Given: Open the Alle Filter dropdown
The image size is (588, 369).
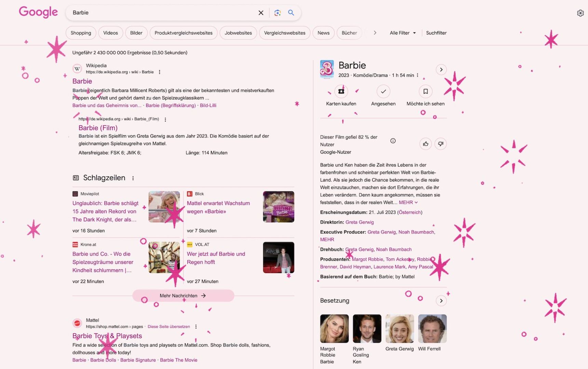Looking at the screenshot, I should coord(402,33).
